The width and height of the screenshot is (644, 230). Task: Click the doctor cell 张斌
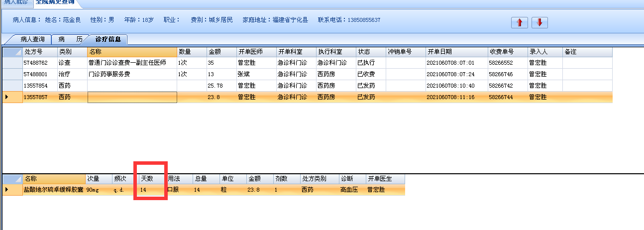pyautogui.click(x=256, y=74)
